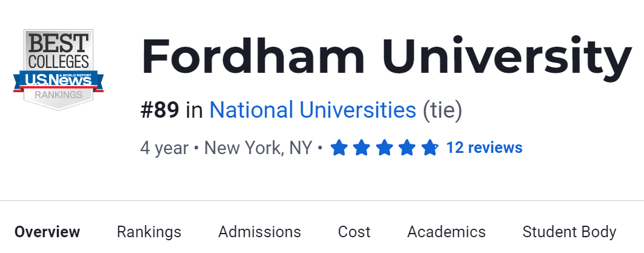Select the second review star

point(362,147)
